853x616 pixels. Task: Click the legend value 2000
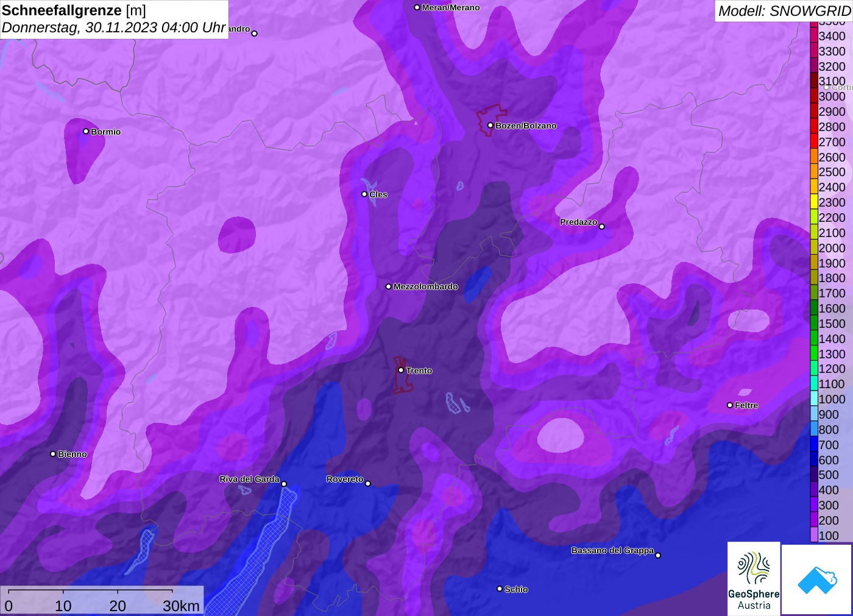click(832, 248)
